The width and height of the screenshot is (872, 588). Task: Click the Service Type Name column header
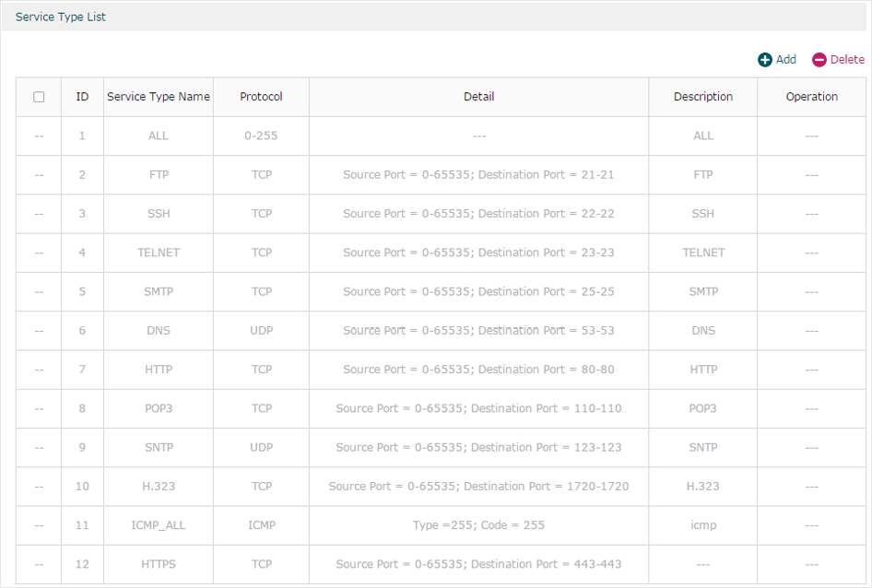click(x=159, y=97)
